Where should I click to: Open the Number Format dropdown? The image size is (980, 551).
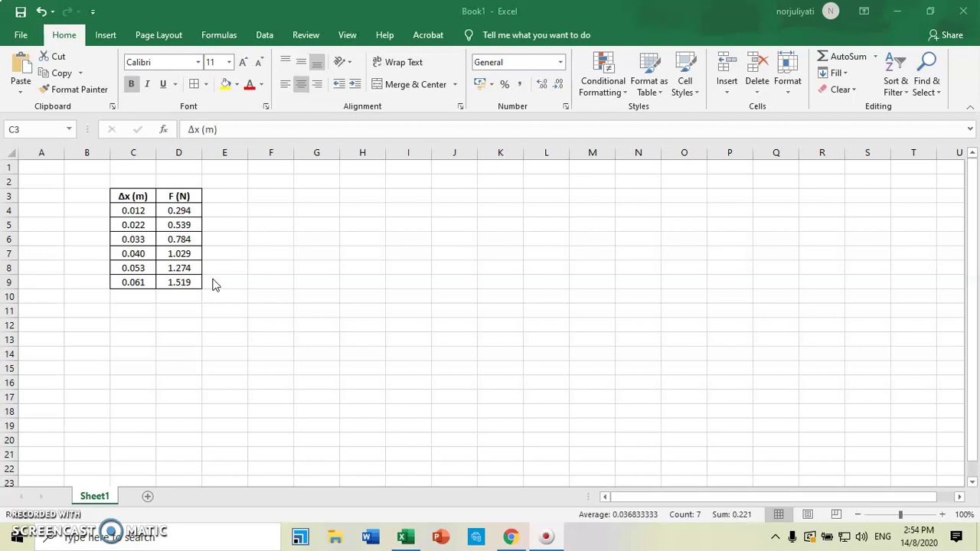(560, 62)
